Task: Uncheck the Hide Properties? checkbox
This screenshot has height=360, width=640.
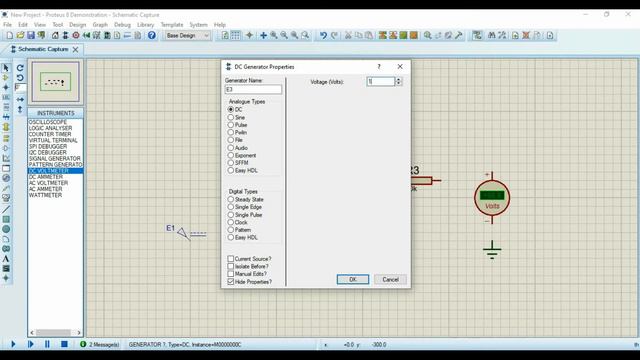Action: 231,282
